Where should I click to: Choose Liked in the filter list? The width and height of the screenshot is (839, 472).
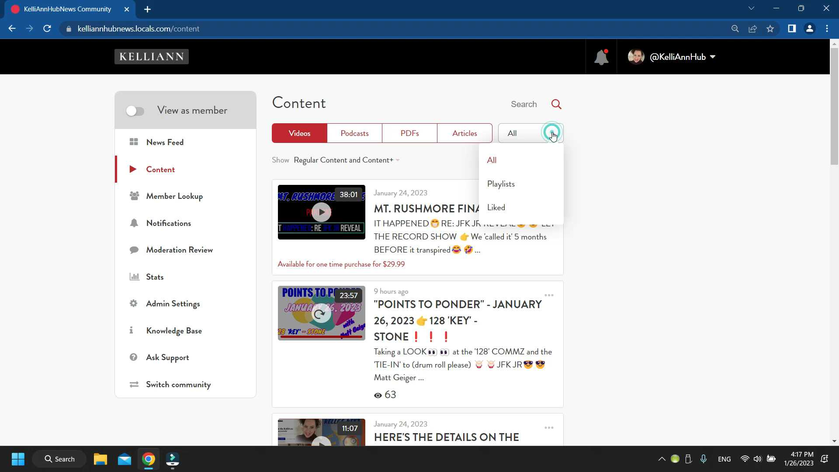[x=496, y=208]
